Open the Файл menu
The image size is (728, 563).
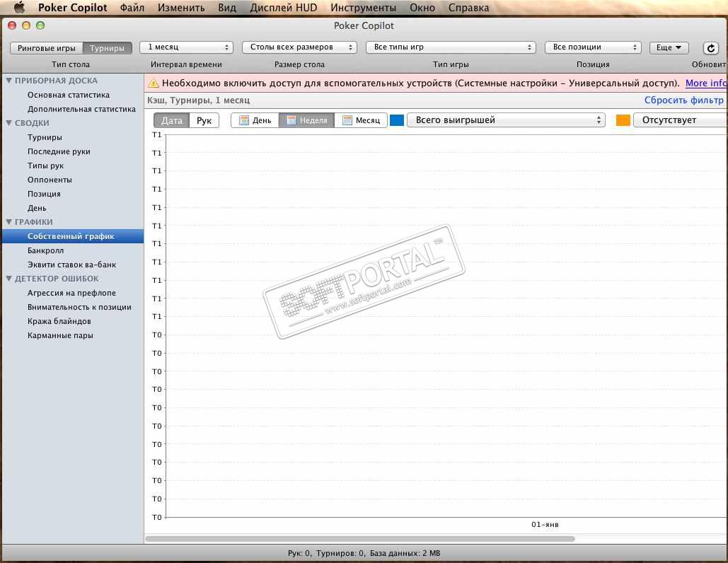pos(132,8)
